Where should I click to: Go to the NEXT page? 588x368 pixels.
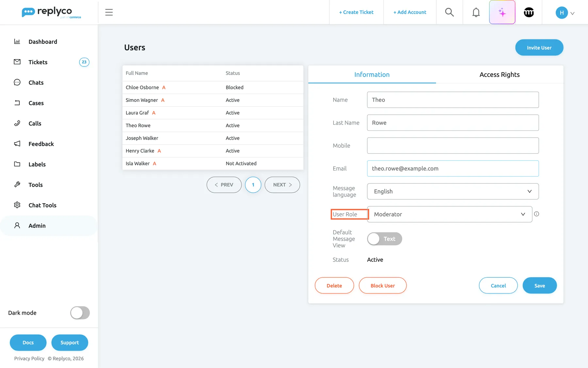pos(282,185)
